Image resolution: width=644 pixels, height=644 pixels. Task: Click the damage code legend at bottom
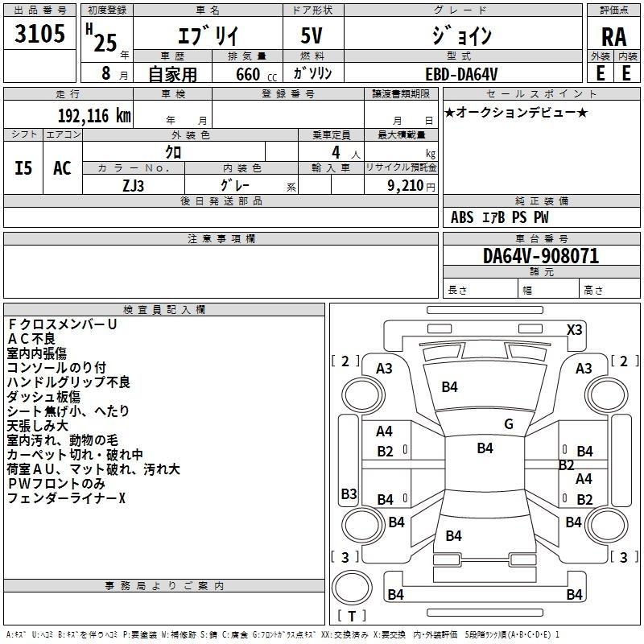[x=283, y=634]
